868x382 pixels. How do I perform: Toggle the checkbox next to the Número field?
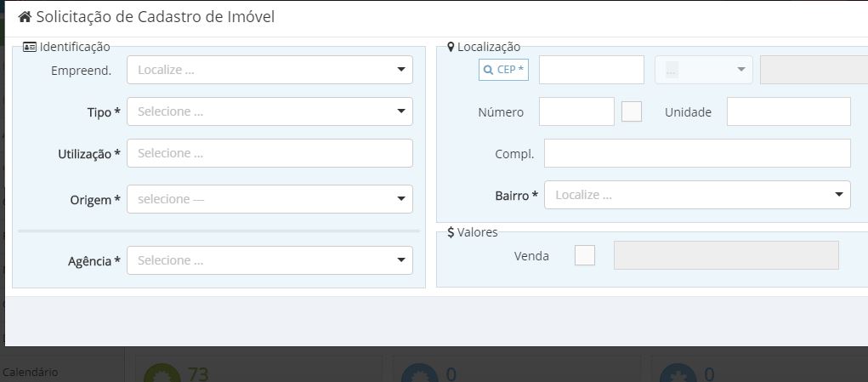point(632,111)
